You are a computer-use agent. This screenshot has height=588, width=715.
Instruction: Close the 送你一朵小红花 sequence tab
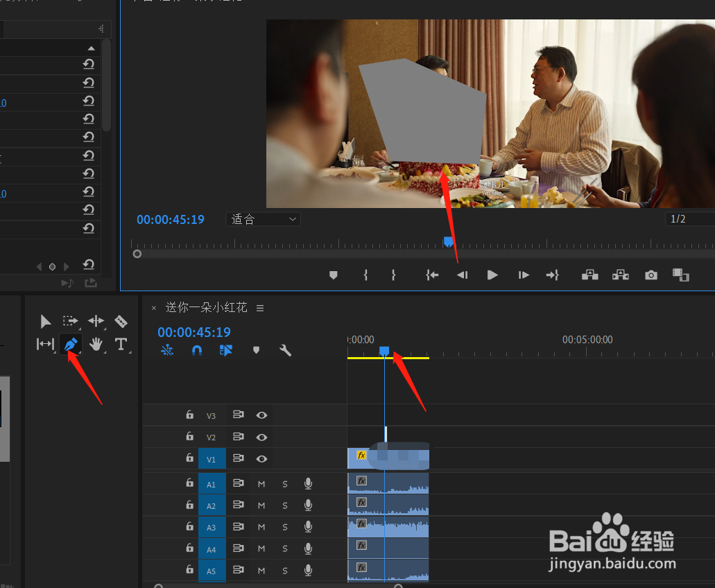[154, 308]
